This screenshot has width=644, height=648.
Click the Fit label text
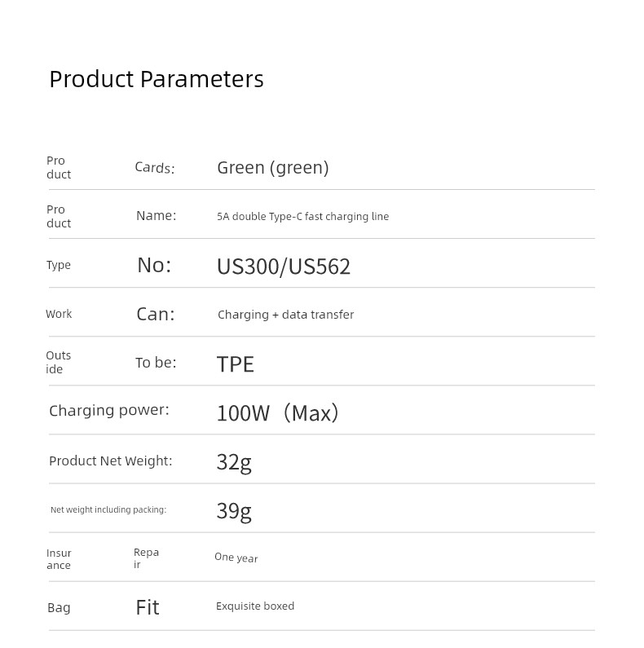(x=147, y=607)
